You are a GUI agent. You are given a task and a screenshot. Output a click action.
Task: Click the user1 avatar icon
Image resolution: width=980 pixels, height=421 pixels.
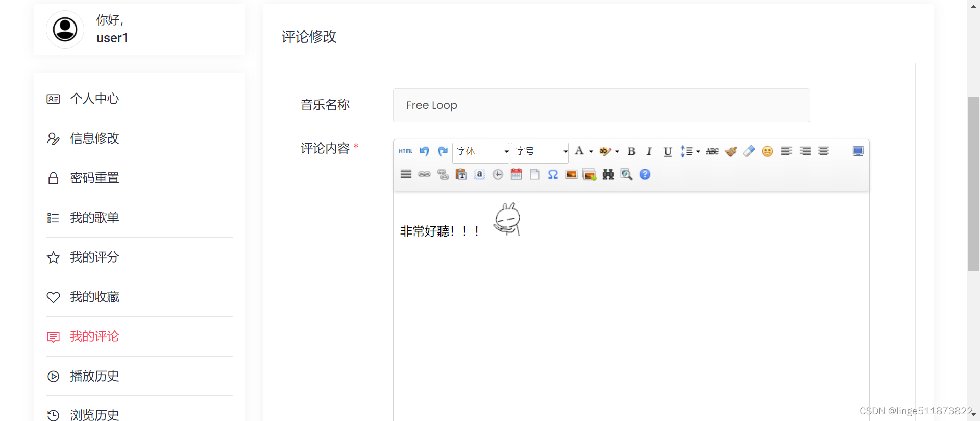[65, 29]
